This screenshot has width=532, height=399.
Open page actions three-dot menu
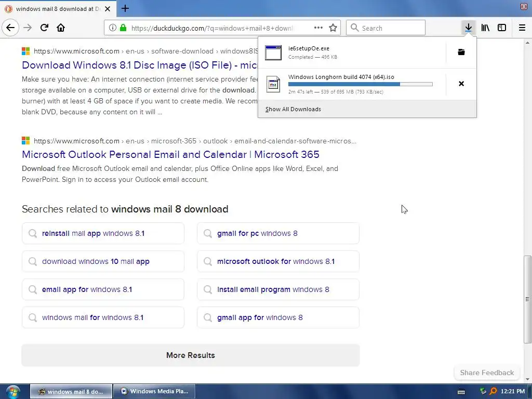click(318, 28)
